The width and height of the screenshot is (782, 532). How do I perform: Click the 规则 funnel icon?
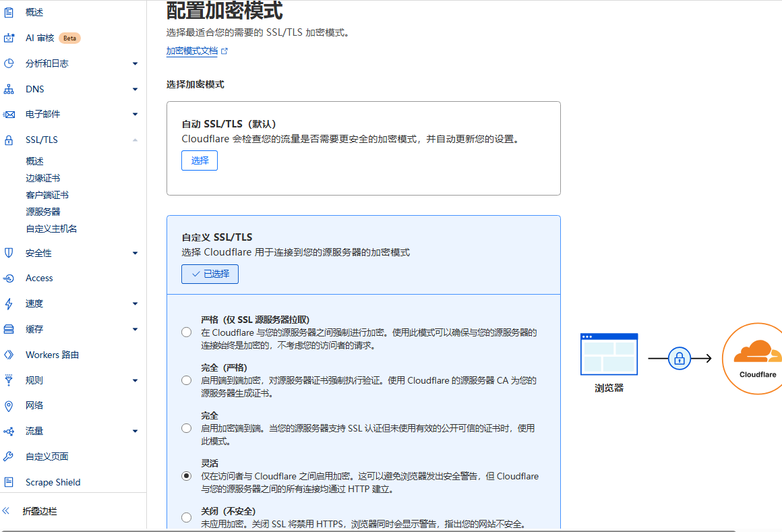point(9,380)
